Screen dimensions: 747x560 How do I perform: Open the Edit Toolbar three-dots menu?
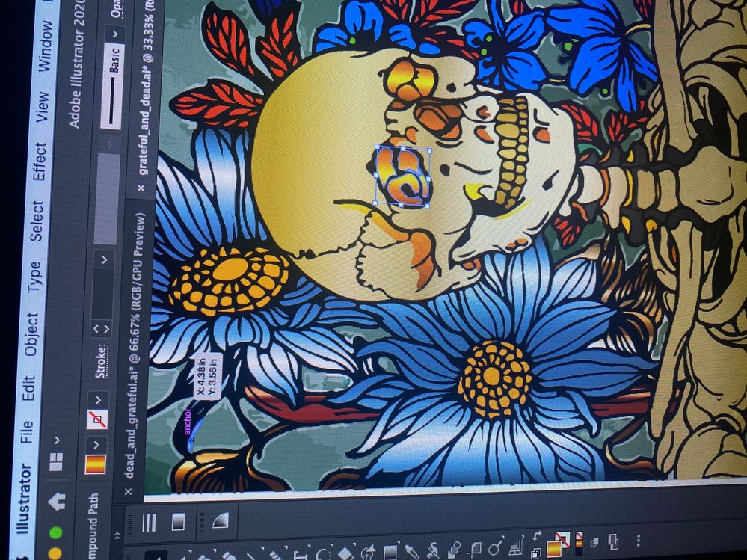pyautogui.click(x=639, y=541)
